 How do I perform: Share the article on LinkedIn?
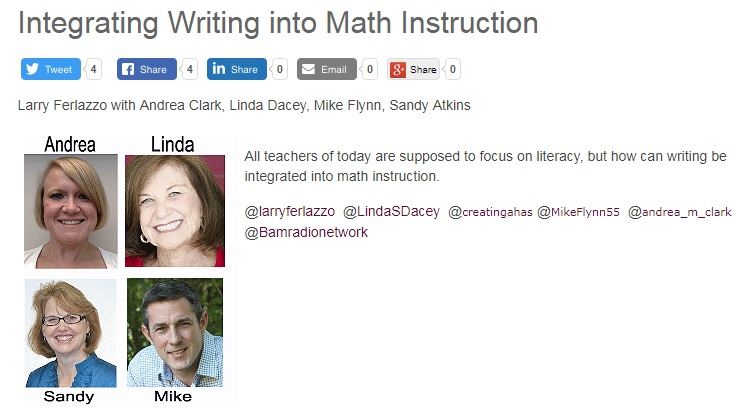(237, 69)
